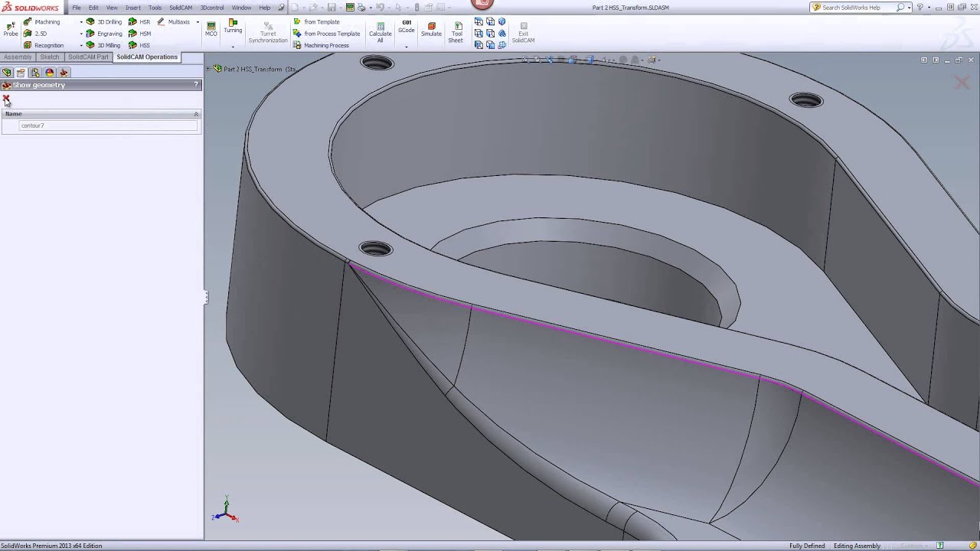This screenshot has height=551, width=980.
Task: Expand the Multiaxis dropdown arrow
Action: (x=198, y=22)
